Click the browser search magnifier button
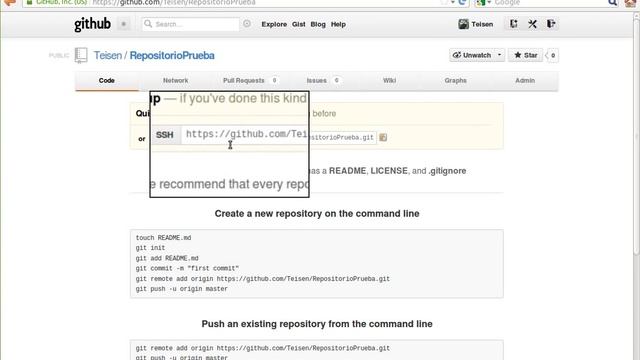 613,2
